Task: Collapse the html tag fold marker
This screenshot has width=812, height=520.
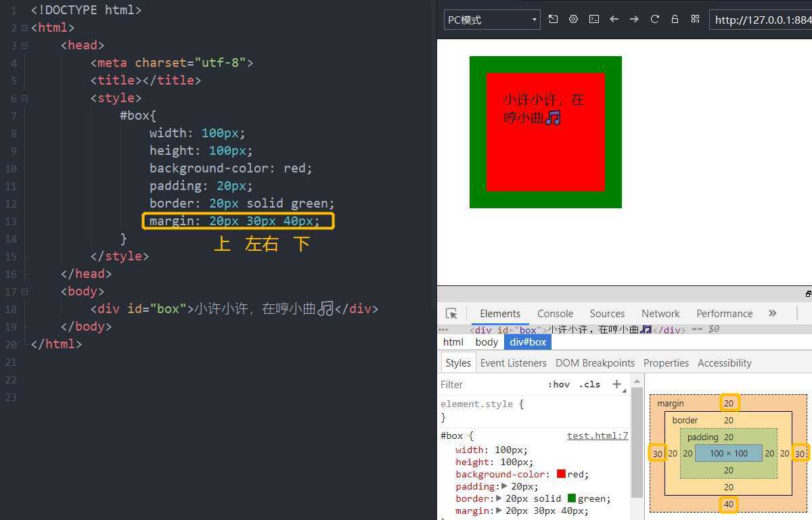Action: tap(25, 28)
